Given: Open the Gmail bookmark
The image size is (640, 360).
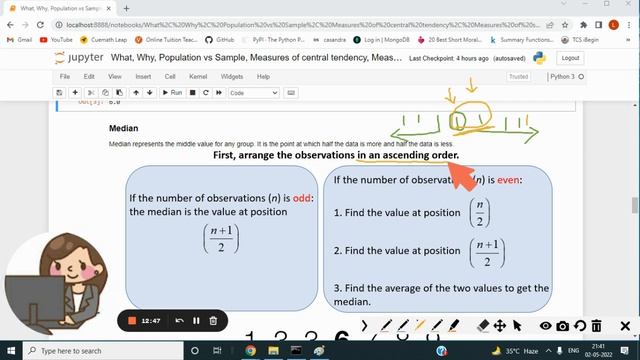Looking at the screenshot, I should pos(20,40).
